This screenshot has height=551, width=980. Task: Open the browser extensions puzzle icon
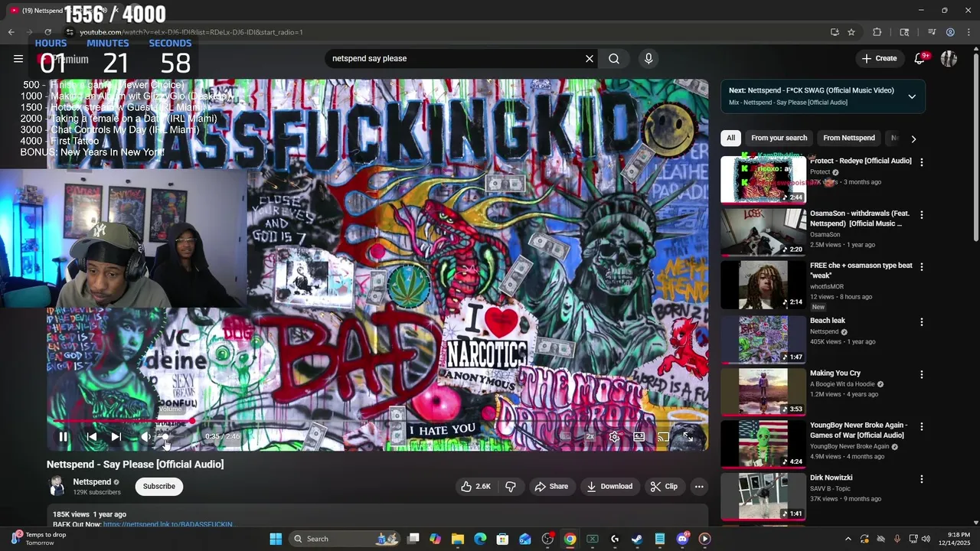[x=877, y=32]
